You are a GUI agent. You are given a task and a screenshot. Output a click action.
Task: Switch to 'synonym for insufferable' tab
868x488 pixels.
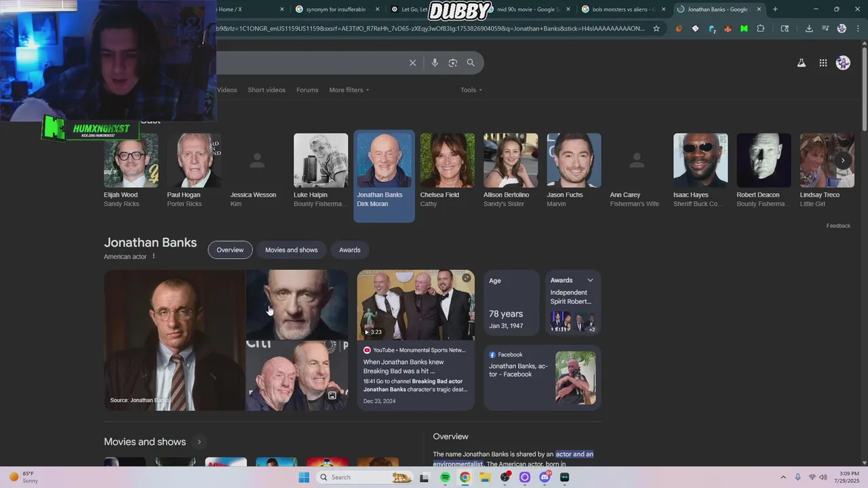point(336,9)
